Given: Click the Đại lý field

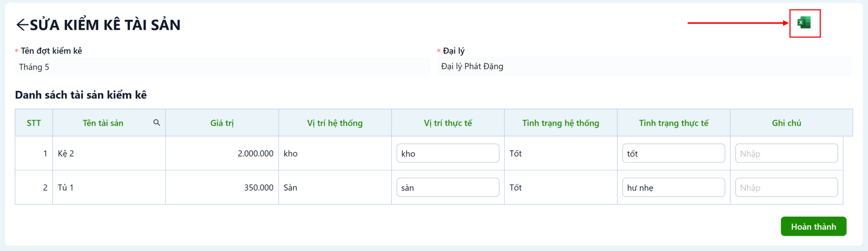Looking at the screenshot, I should click(645, 67).
